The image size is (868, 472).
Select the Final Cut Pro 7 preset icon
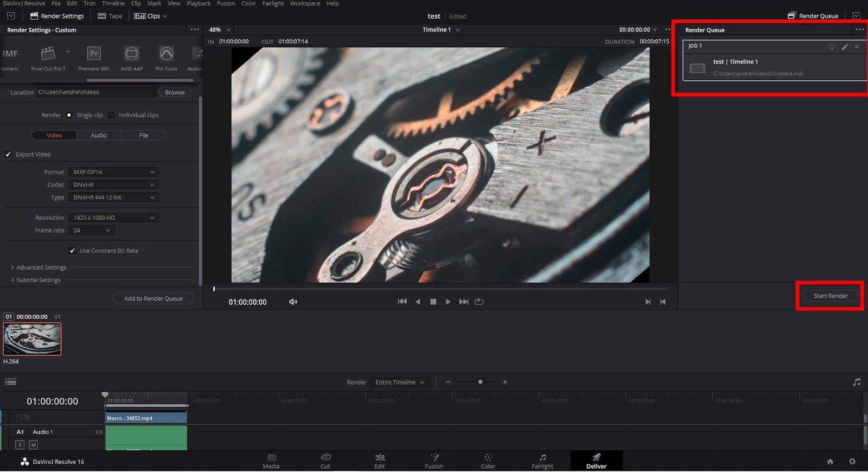(x=48, y=54)
